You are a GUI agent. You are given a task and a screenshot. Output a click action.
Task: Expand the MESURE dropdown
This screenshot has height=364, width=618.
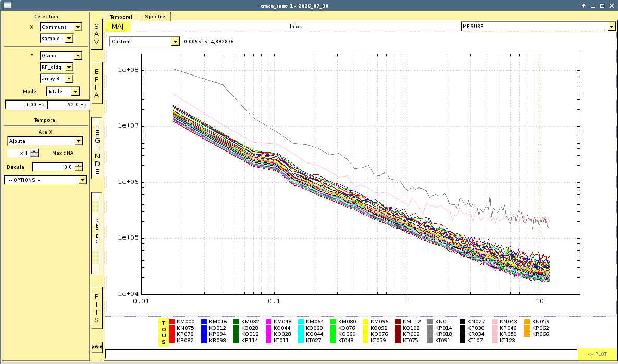(x=538, y=27)
